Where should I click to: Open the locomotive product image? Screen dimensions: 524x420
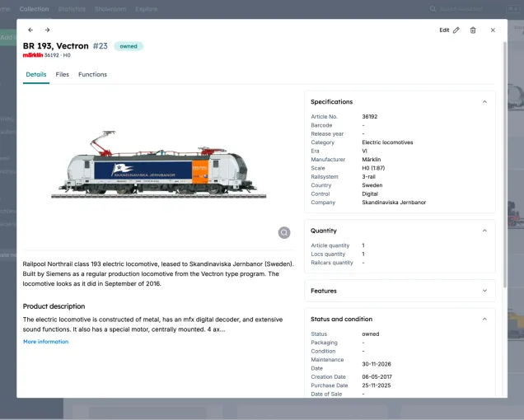[159, 165]
